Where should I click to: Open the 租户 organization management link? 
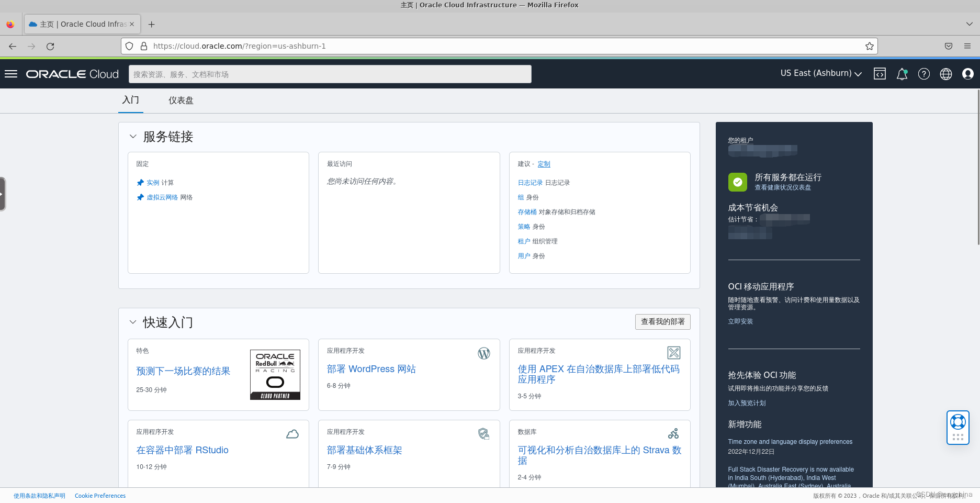click(x=524, y=241)
